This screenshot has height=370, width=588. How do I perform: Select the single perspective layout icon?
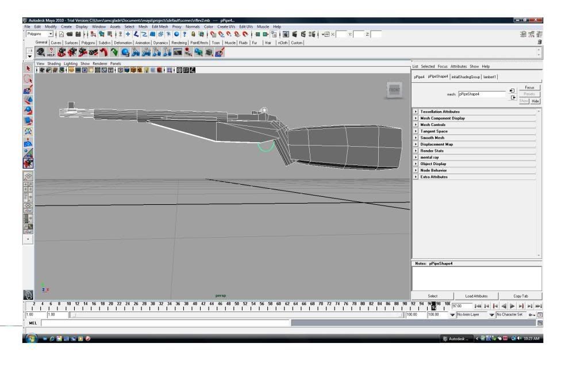pyautogui.click(x=28, y=176)
